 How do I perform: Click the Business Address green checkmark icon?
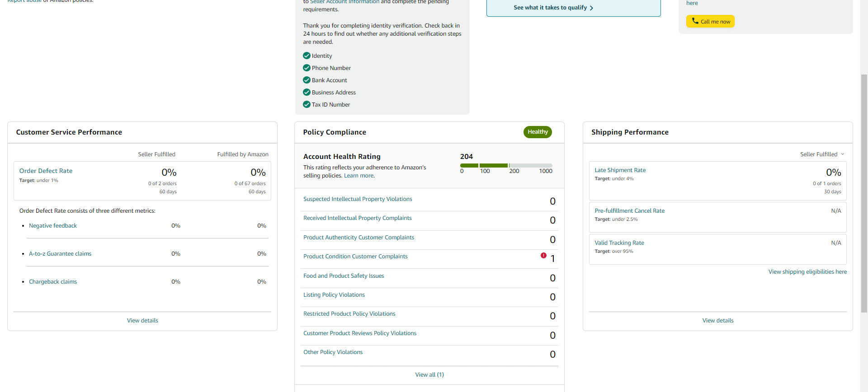[x=307, y=92]
